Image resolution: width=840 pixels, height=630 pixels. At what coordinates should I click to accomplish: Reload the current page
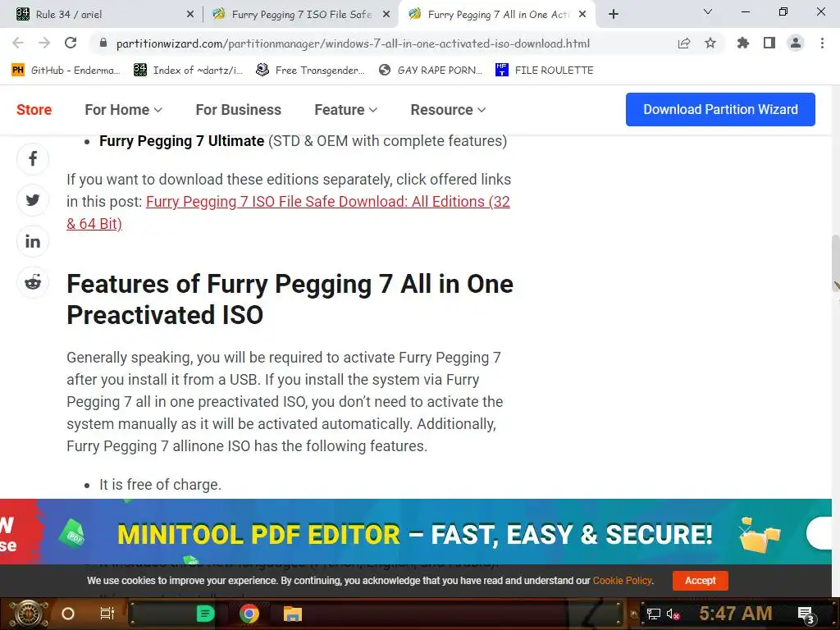(x=71, y=43)
